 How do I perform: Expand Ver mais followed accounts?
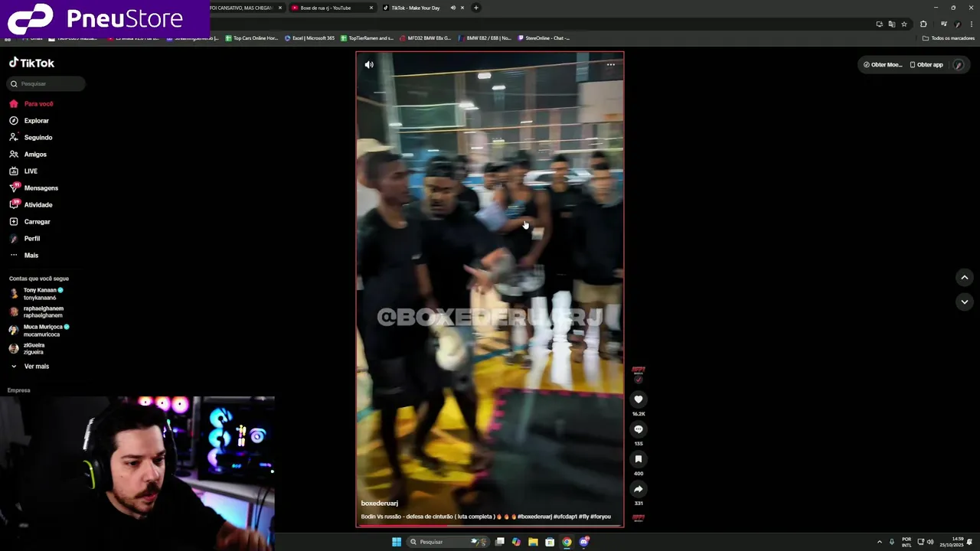(x=29, y=367)
